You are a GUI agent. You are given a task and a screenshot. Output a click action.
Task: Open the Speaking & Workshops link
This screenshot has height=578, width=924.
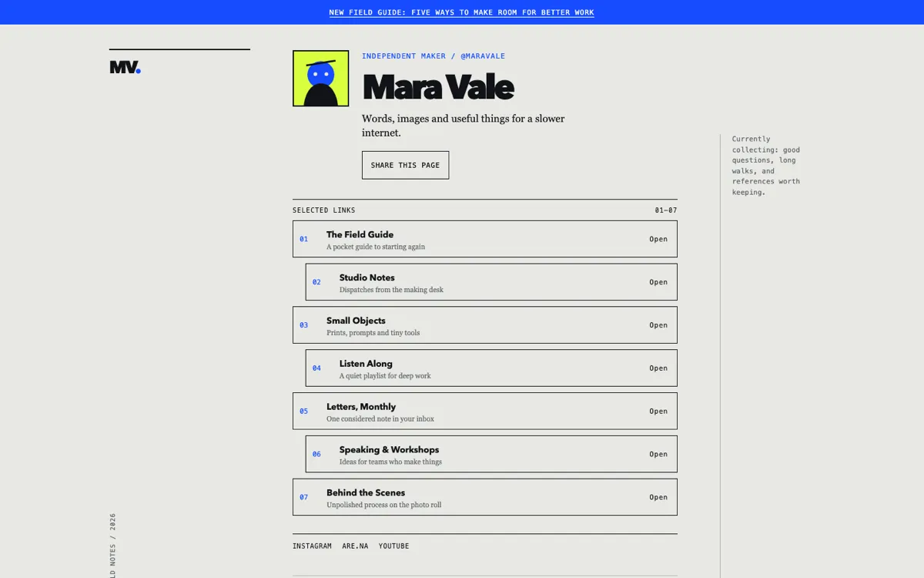[491, 455]
